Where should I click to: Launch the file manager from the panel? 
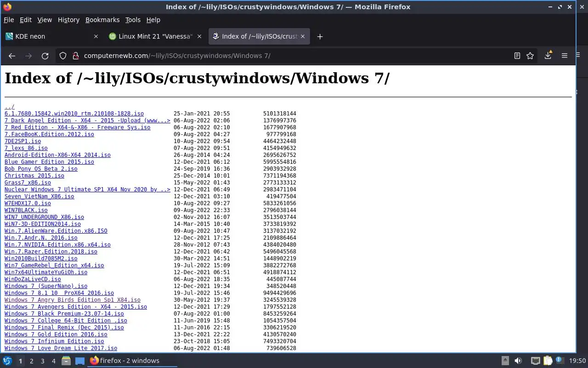click(66, 361)
